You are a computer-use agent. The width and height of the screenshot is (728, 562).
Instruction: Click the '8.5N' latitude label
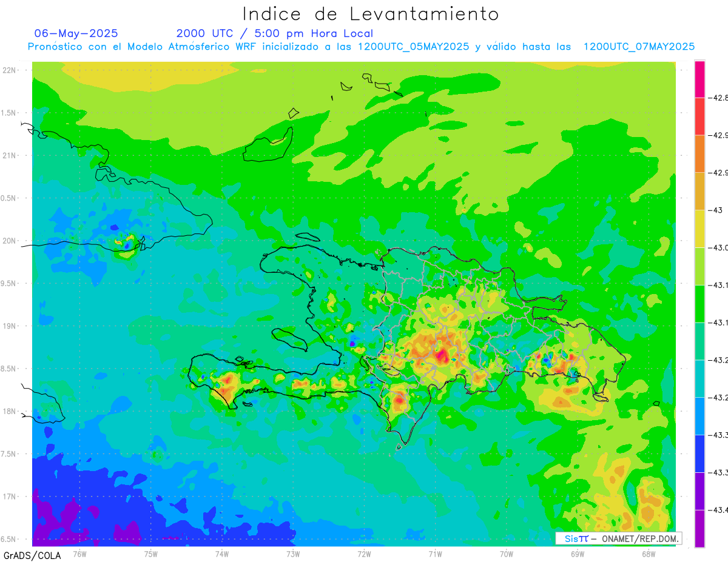tap(9, 369)
